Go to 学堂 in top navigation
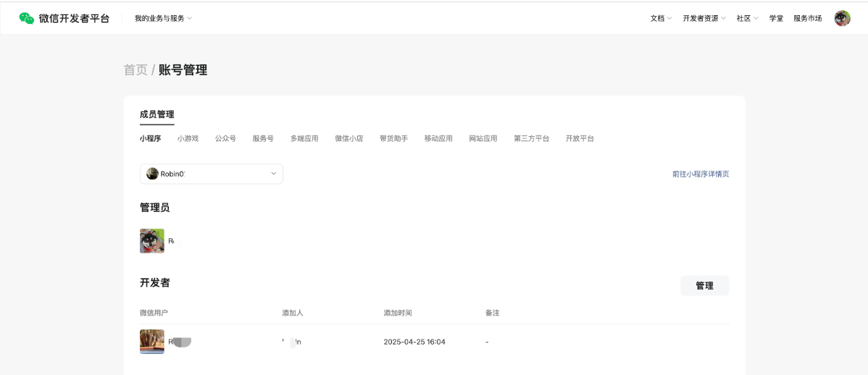The height and width of the screenshot is (375, 868). pos(776,18)
